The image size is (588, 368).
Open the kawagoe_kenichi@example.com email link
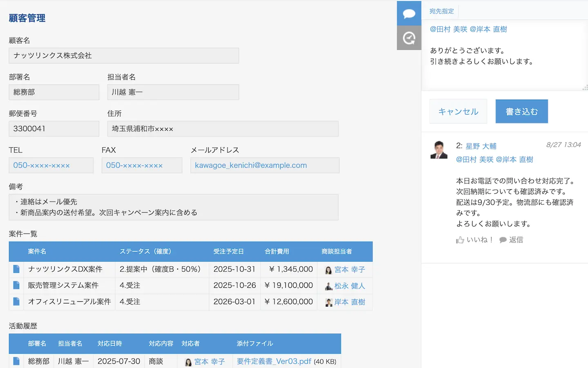pos(251,165)
